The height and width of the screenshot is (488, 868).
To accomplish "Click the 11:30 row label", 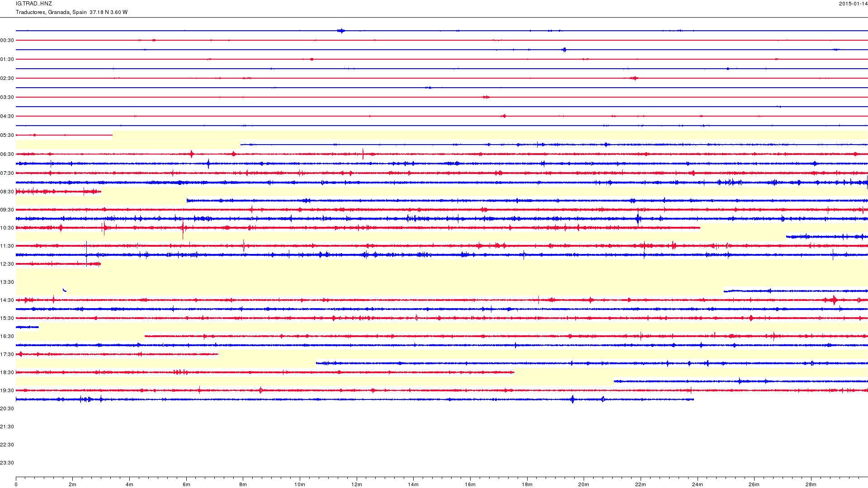I will tap(7, 246).
